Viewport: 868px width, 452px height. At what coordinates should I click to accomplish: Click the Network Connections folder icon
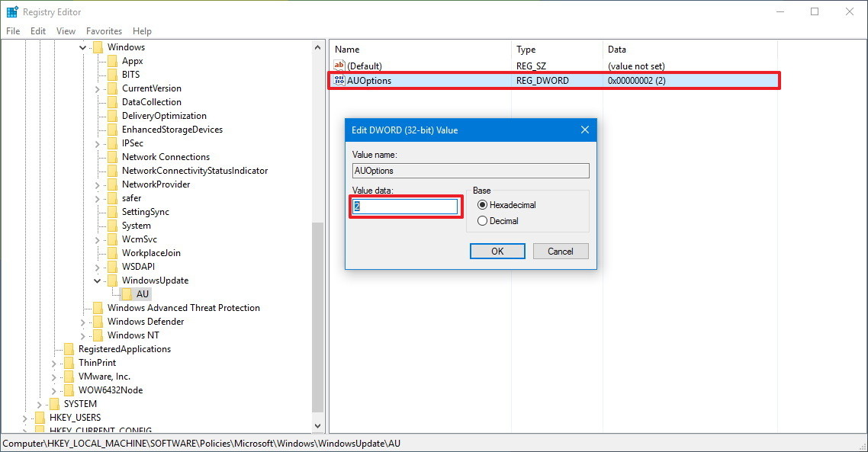click(112, 157)
